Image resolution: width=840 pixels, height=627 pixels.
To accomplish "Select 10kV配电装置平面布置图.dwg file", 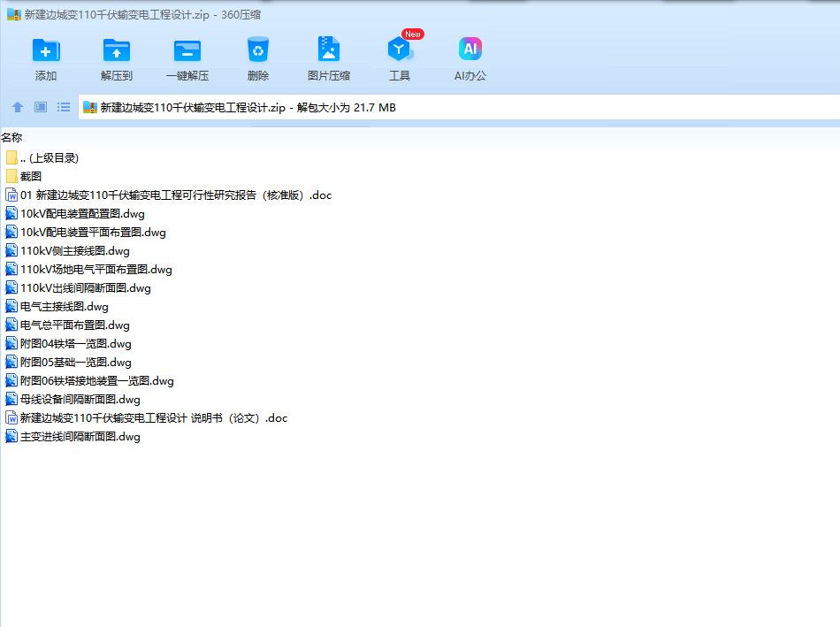I will point(86,232).
